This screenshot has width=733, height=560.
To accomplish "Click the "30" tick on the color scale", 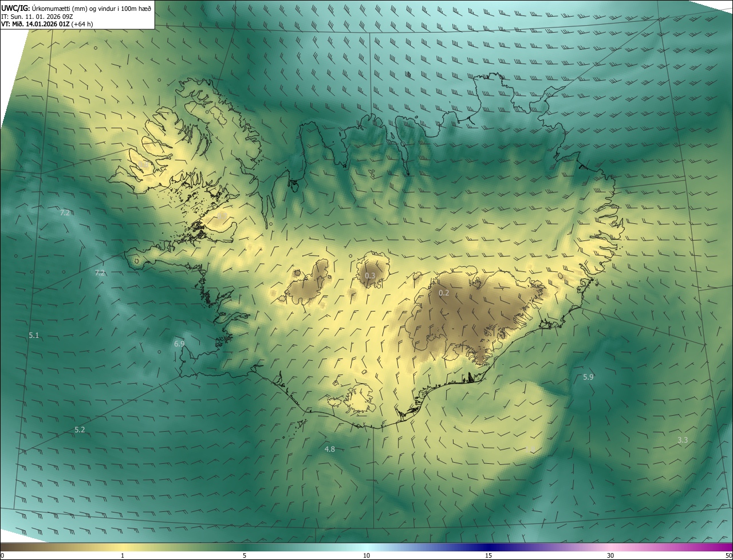I will [610, 555].
